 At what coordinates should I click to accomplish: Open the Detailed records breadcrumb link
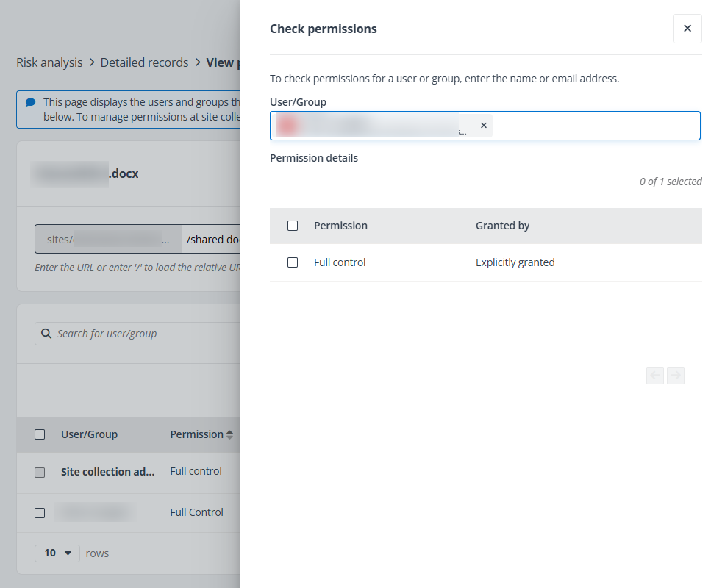pyautogui.click(x=144, y=62)
